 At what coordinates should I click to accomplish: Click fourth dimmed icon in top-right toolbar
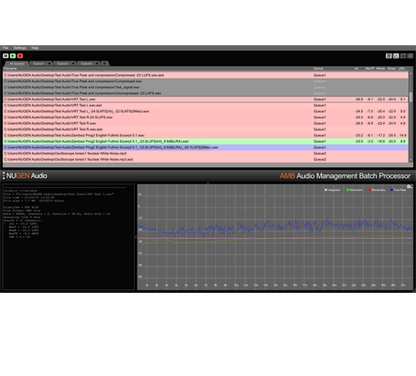[410, 56]
